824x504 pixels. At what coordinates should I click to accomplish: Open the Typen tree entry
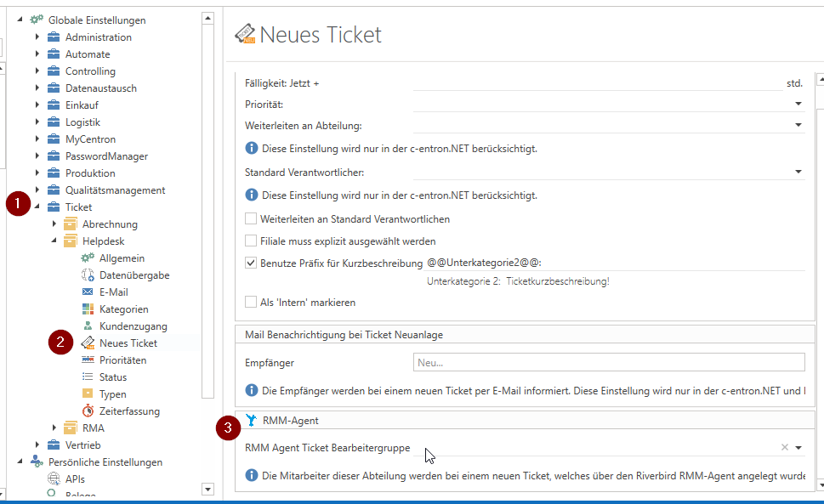(x=112, y=394)
